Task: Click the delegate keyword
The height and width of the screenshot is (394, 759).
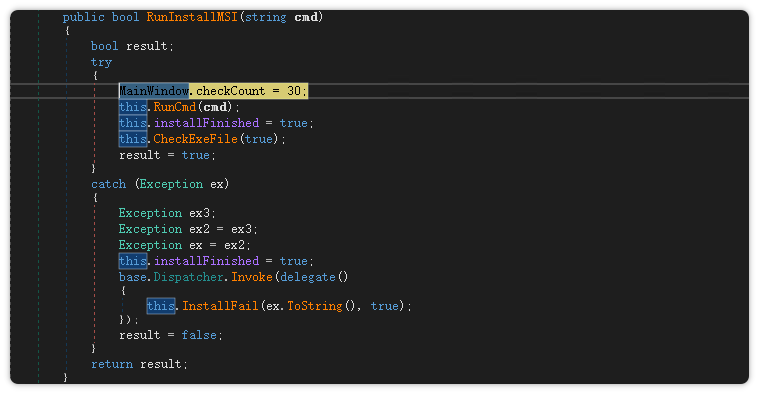Action: (x=308, y=277)
